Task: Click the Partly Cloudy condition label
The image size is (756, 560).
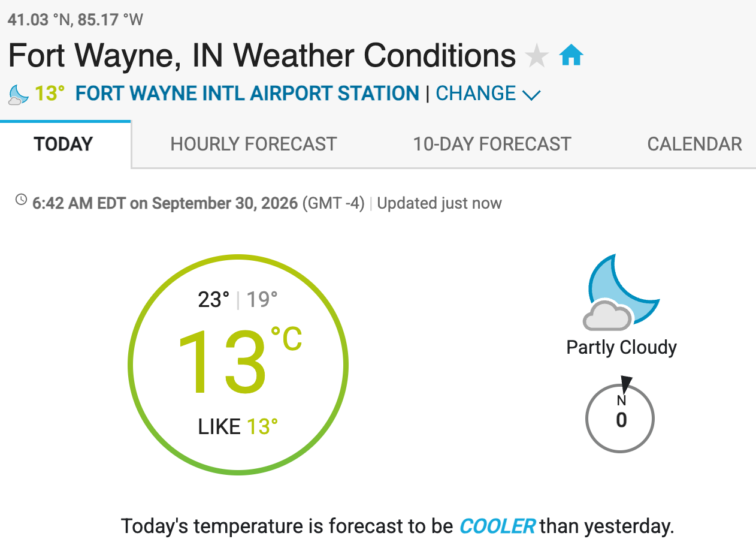Action: pos(622,348)
